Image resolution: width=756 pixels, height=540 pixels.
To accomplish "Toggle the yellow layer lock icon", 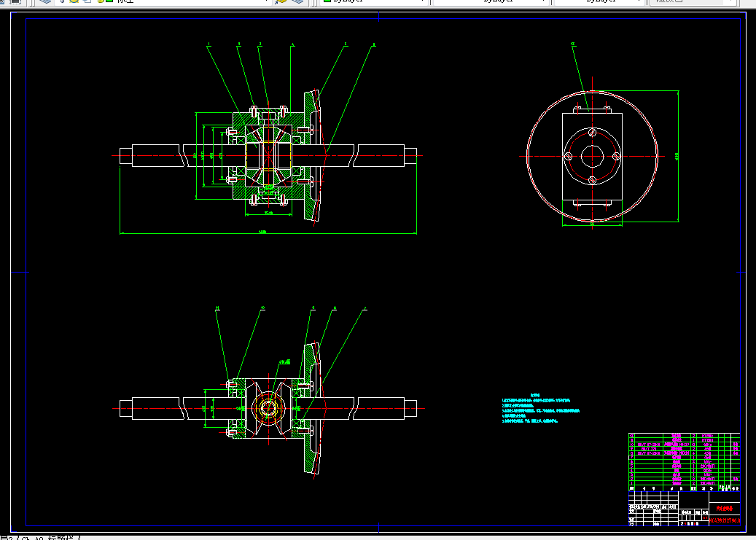I will pyautogui.click(x=101, y=1).
